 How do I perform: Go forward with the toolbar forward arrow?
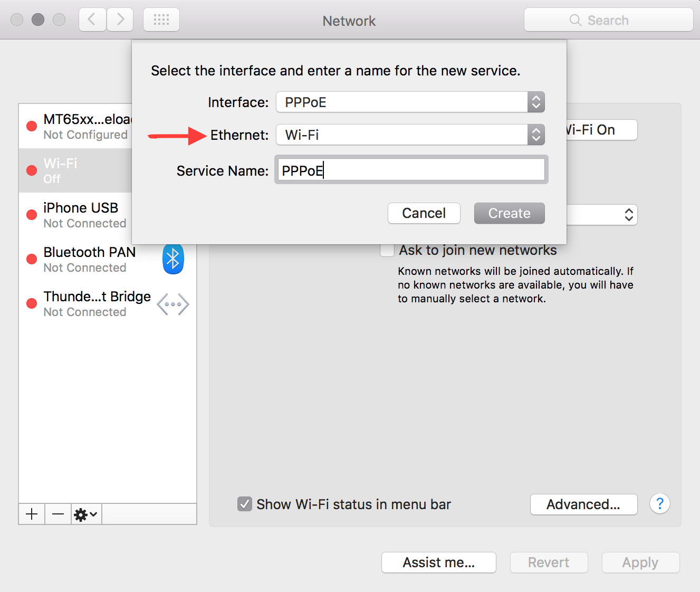coord(120,20)
